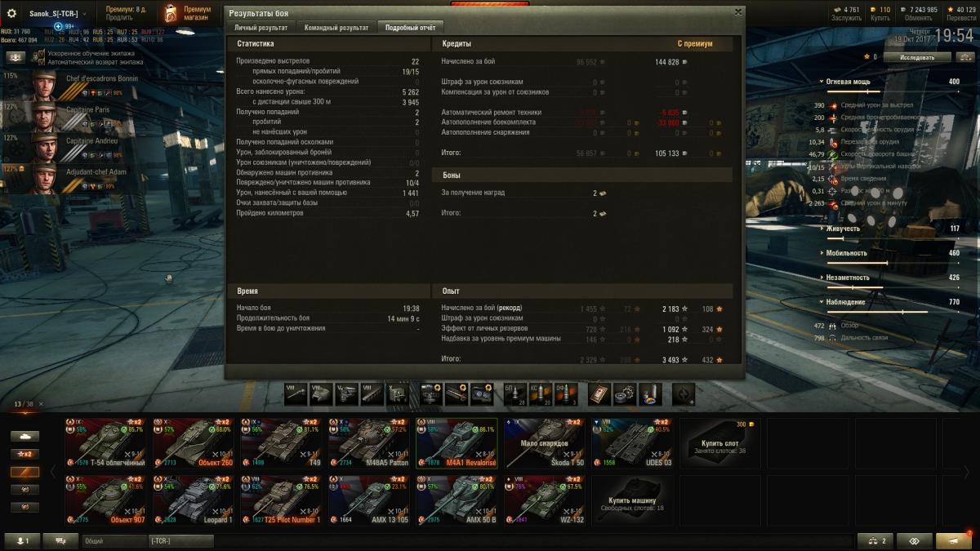
Task: Toggle Автоматический возврат экипажа checkbox
Action: [42, 62]
